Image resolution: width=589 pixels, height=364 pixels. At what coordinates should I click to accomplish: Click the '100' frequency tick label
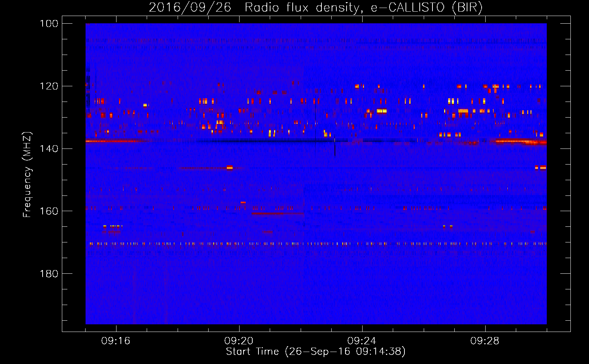coord(49,24)
